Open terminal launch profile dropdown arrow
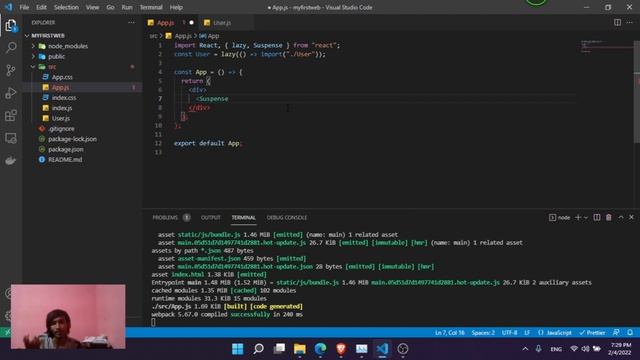Image resolution: width=640 pixels, height=360 pixels. tap(586, 218)
